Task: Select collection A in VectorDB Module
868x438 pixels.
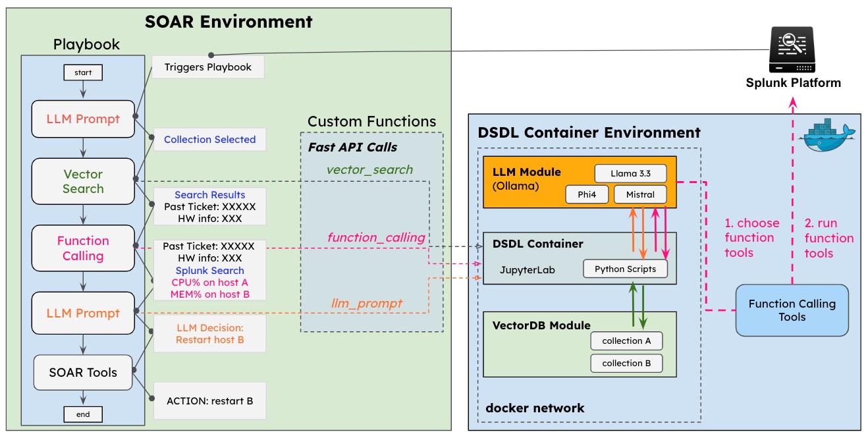Action: coord(626,341)
